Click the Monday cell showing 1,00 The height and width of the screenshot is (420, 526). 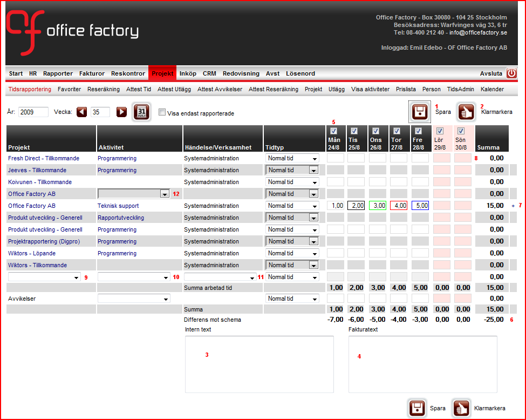336,206
